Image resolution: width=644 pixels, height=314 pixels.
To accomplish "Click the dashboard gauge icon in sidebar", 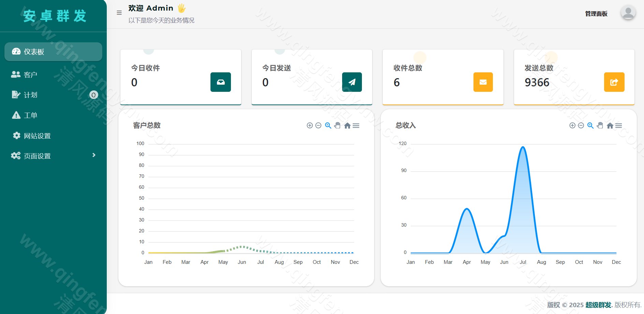I will (16, 51).
